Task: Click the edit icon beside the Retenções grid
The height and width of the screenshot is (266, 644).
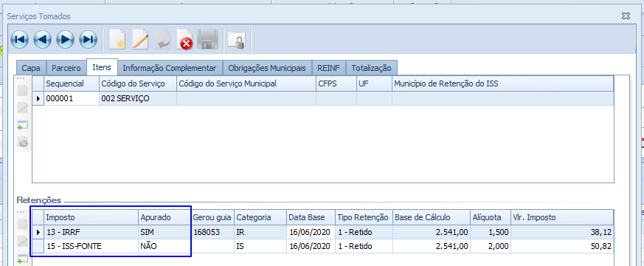Action: [23, 242]
